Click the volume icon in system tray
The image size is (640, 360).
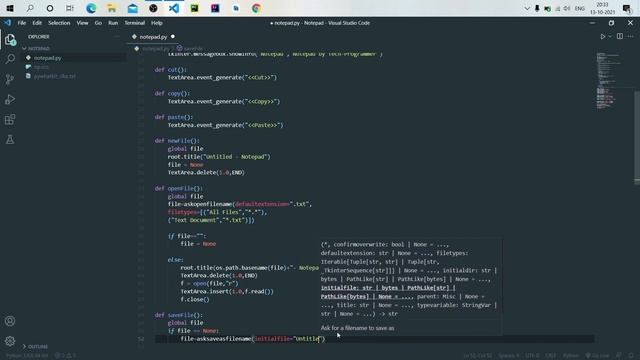click(x=567, y=9)
